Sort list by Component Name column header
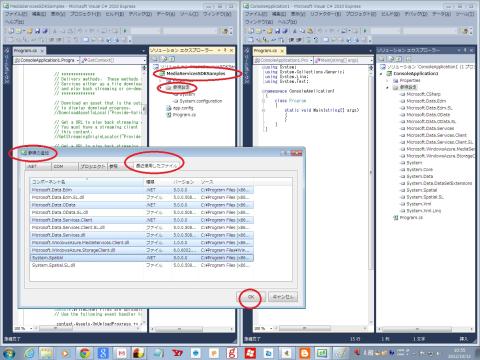This screenshot has height=360, width=480. [87, 182]
